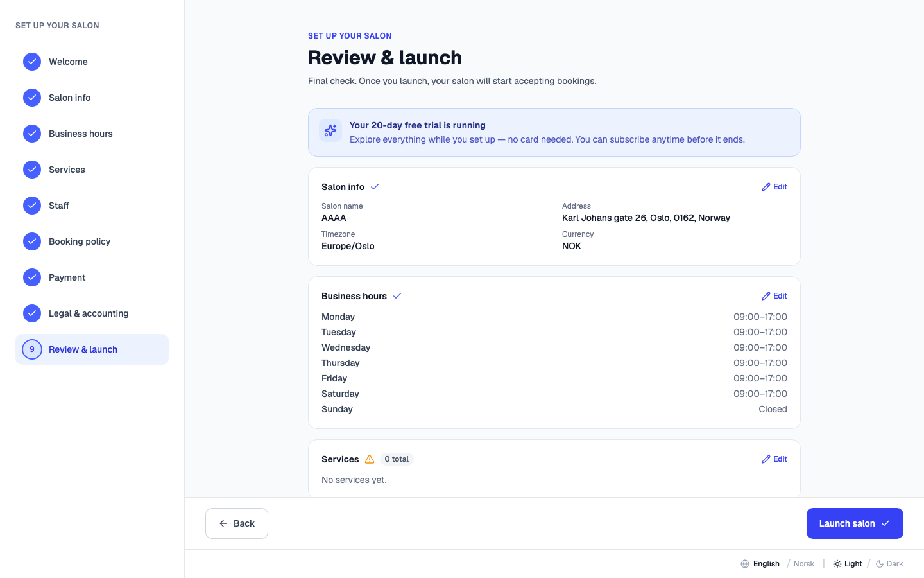This screenshot has height=578, width=924.
Task: Click the Welcome step checkmark icon
Action: tap(32, 62)
